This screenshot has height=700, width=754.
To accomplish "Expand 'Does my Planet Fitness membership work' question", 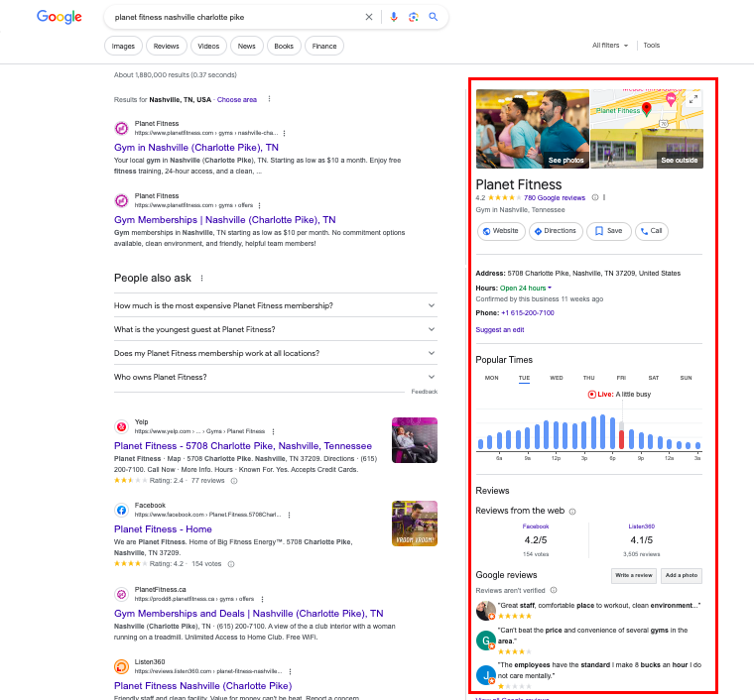I will point(276,353).
